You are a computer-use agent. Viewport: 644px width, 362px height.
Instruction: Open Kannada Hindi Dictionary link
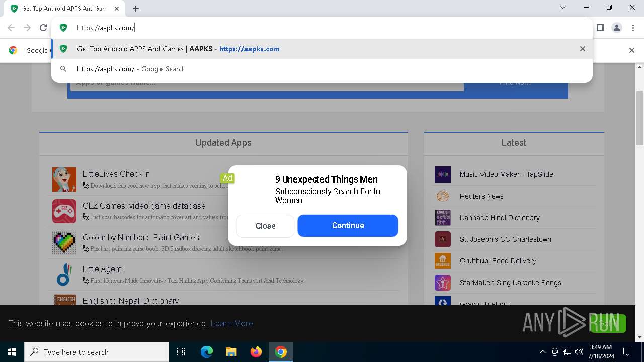click(x=500, y=218)
